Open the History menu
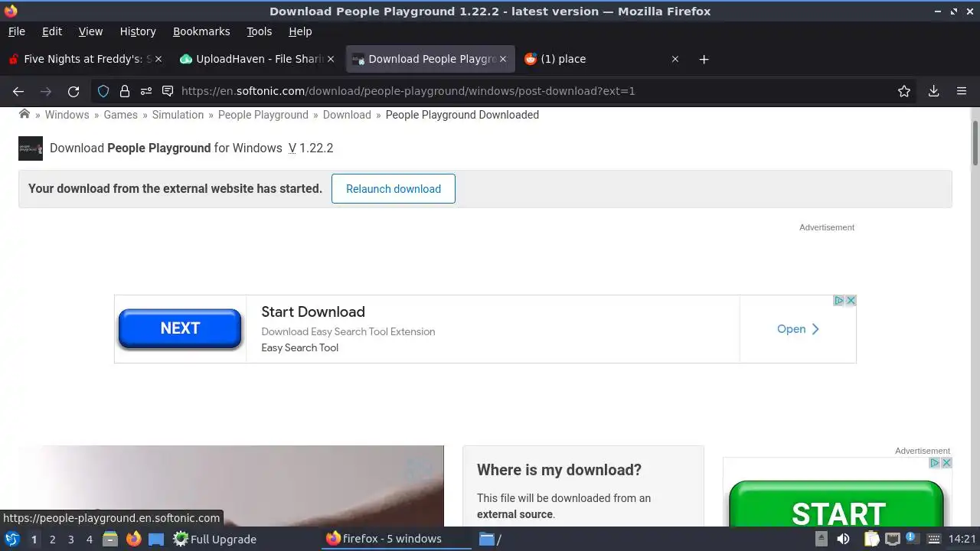This screenshot has height=551, width=980. point(138,31)
